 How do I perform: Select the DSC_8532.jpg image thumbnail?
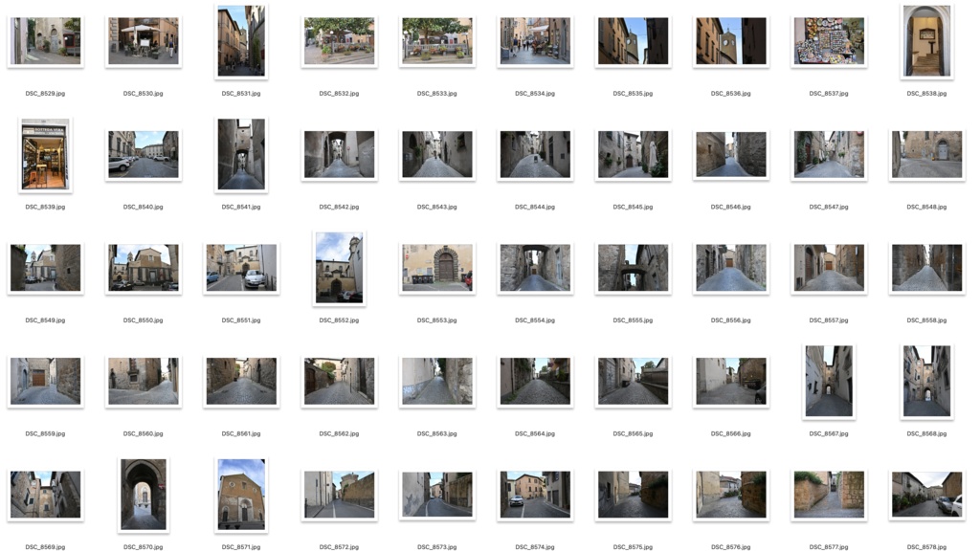(340, 40)
